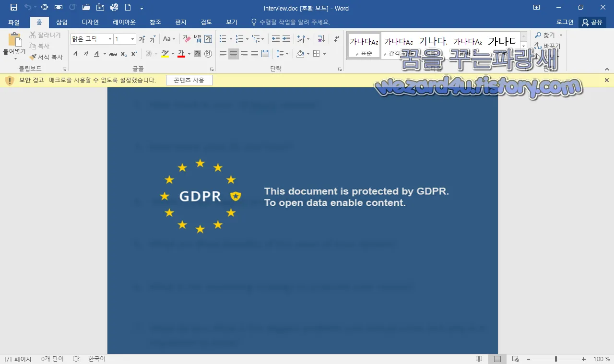Create a new blank document from the quick access toolbar
614x364 pixels.
pos(128,7)
